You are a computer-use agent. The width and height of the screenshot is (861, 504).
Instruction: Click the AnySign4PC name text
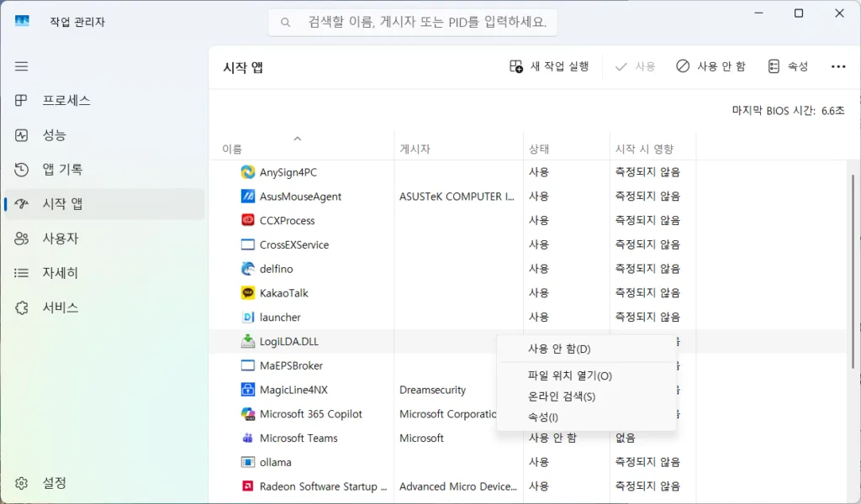[x=288, y=172]
